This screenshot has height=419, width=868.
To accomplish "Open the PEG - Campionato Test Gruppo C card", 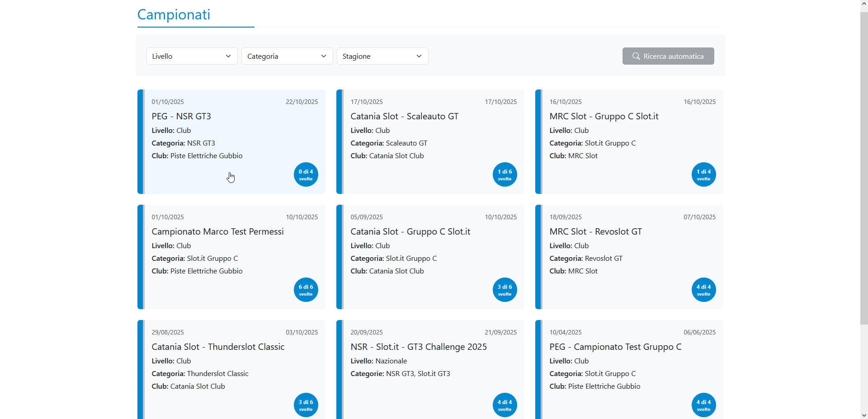I will 616,347.
